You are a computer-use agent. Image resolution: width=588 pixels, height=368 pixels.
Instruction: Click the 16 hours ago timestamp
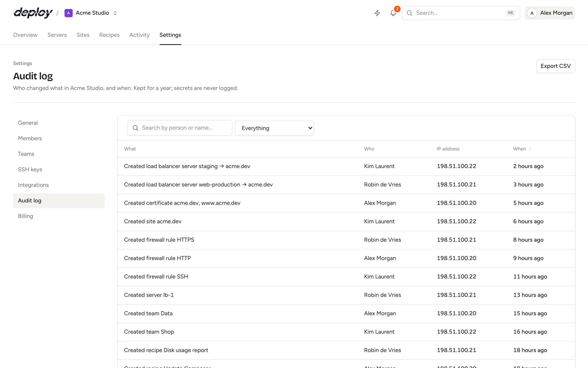coord(530,332)
